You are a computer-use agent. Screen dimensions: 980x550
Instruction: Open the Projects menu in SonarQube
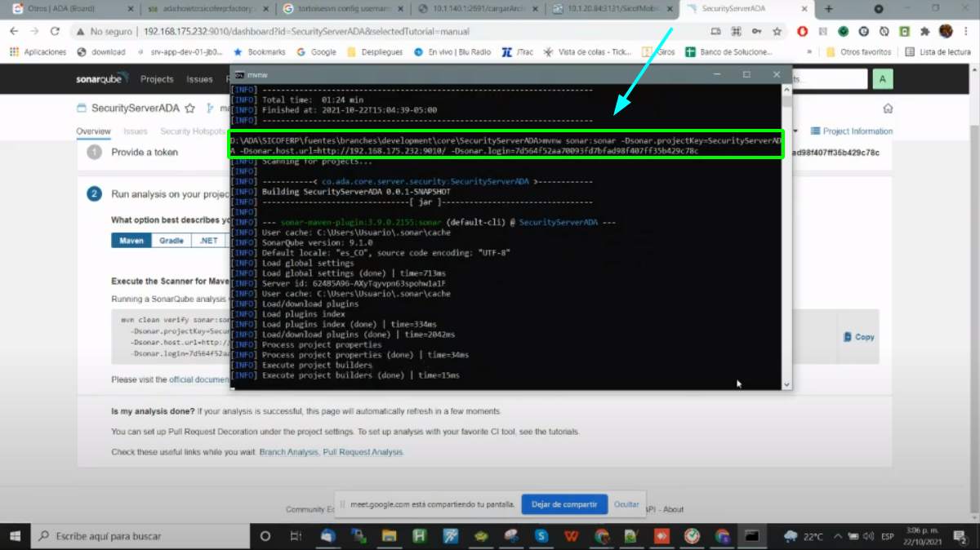[157, 79]
